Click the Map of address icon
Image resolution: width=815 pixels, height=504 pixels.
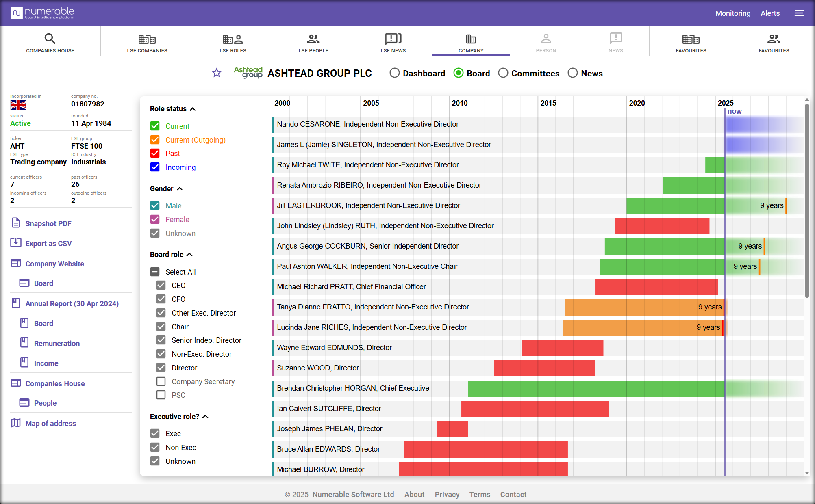16,423
